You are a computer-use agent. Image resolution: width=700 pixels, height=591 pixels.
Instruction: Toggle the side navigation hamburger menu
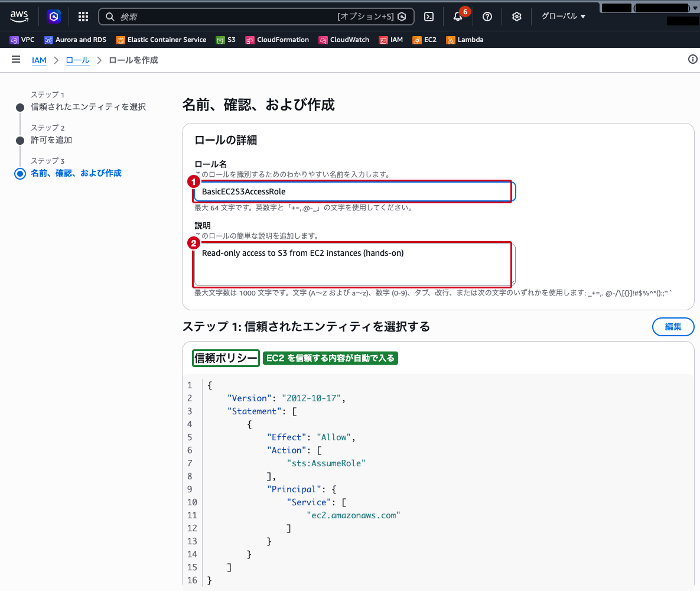point(16,60)
